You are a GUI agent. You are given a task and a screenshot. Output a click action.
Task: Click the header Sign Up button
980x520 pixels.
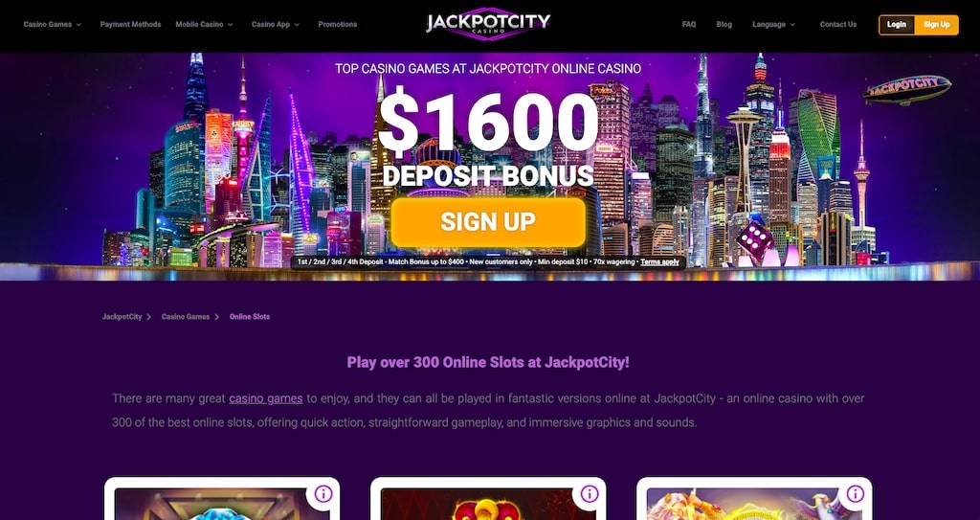(x=936, y=24)
